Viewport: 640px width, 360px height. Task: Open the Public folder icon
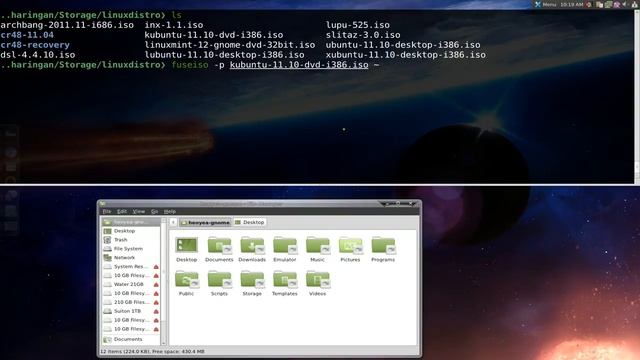[187, 280]
